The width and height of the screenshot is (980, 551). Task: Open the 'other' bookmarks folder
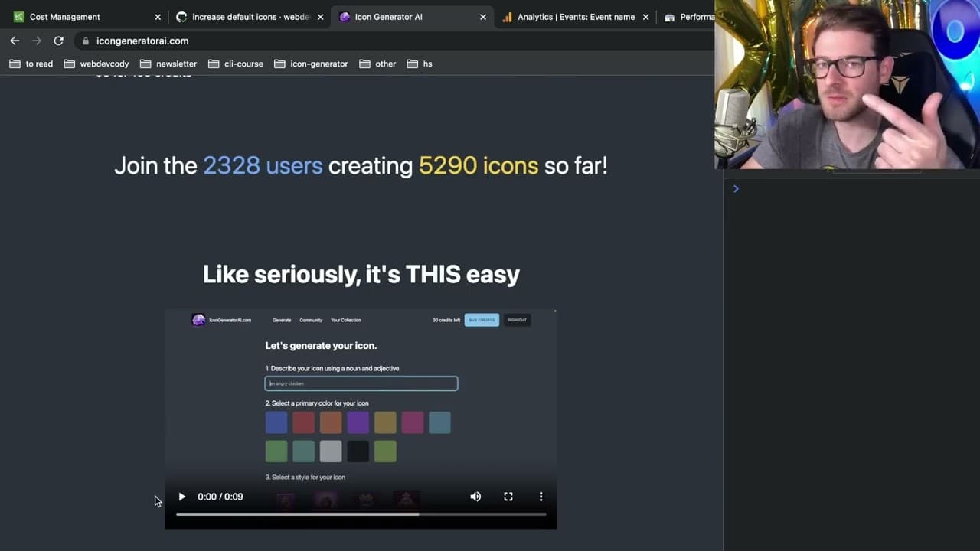click(377, 64)
